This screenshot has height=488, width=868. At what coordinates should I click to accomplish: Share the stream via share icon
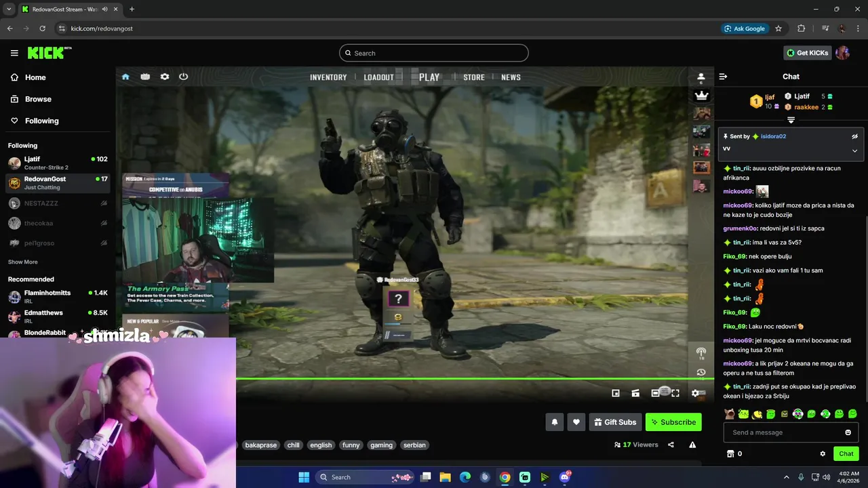671,445
